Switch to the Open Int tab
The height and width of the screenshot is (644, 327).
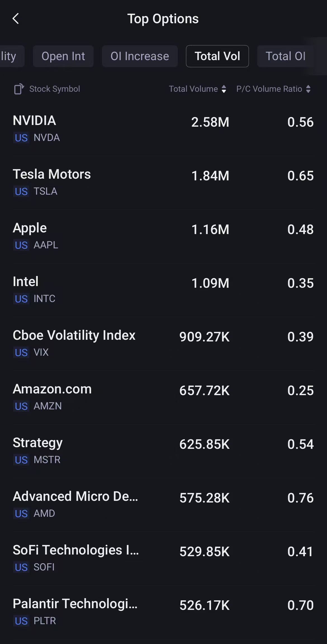click(x=63, y=56)
